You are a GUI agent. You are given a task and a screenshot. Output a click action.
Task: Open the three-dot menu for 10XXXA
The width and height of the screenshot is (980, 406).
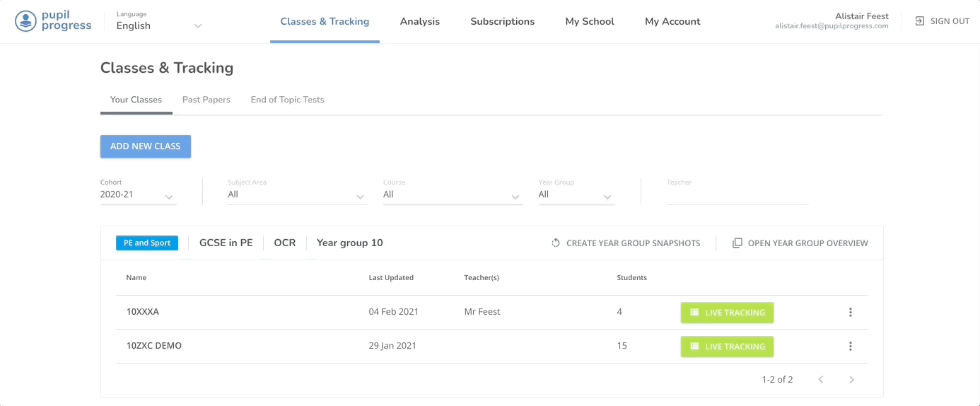[850, 313]
